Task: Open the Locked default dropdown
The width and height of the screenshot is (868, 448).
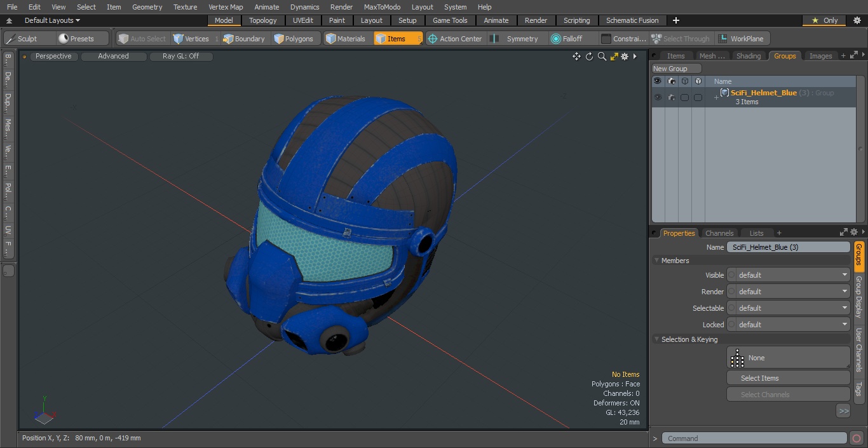Action: point(793,325)
